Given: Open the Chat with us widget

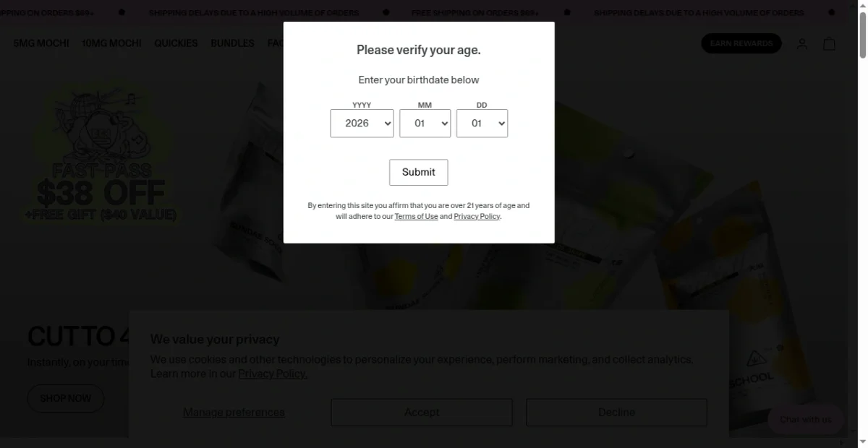Looking at the screenshot, I should point(805,419).
